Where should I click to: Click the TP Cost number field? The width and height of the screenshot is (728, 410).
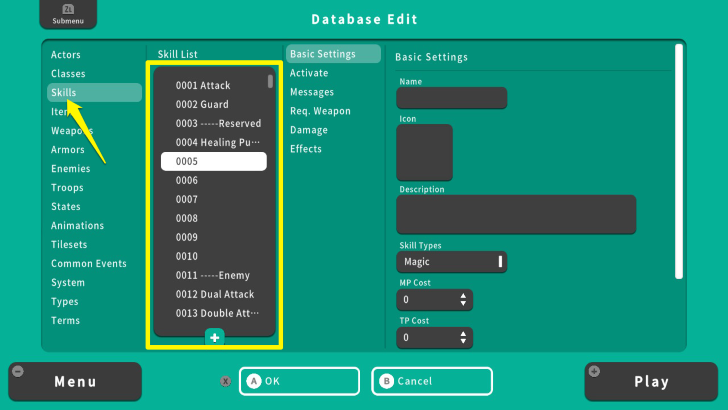[435, 338]
